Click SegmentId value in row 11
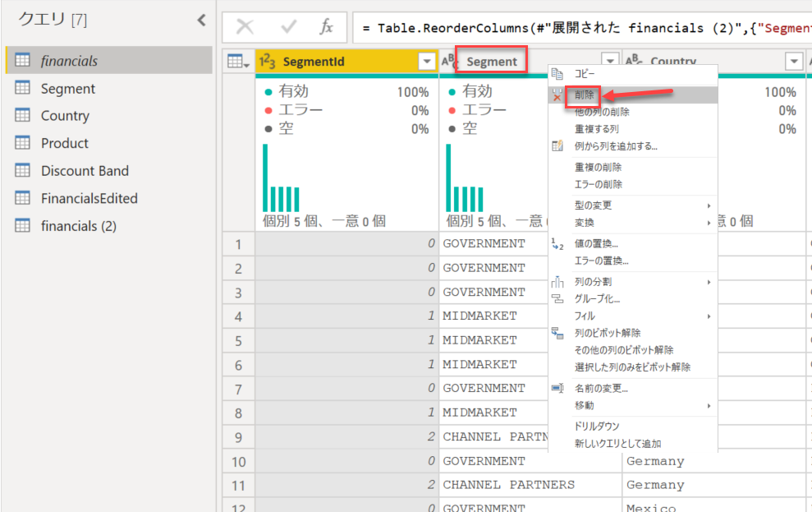Image resolution: width=812 pixels, height=512 pixels. 347,485
